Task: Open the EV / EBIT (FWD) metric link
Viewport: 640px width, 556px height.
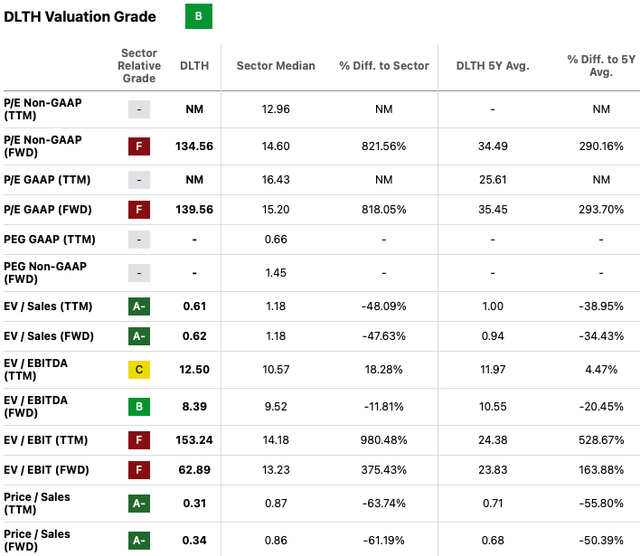Action: click(50, 472)
